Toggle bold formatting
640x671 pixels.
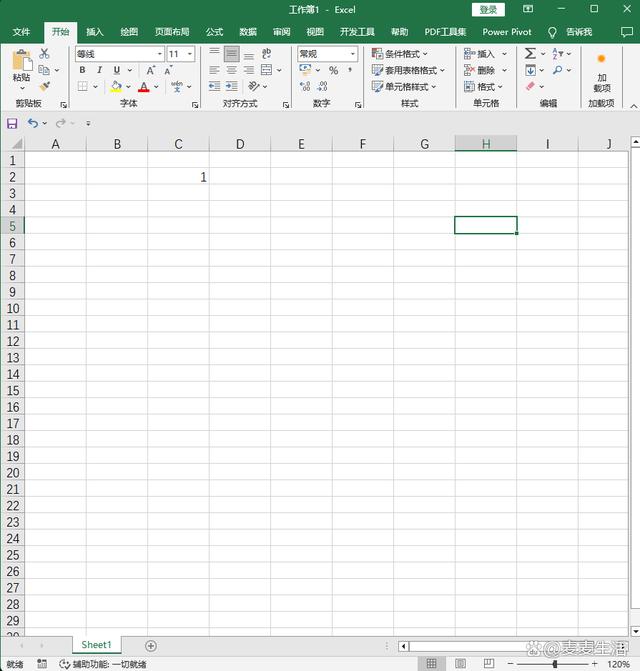[x=82, y=71]
